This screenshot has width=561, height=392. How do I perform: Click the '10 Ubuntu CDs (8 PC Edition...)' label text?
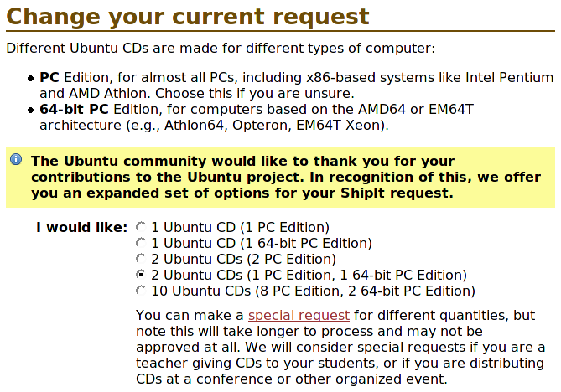[313, 291]
